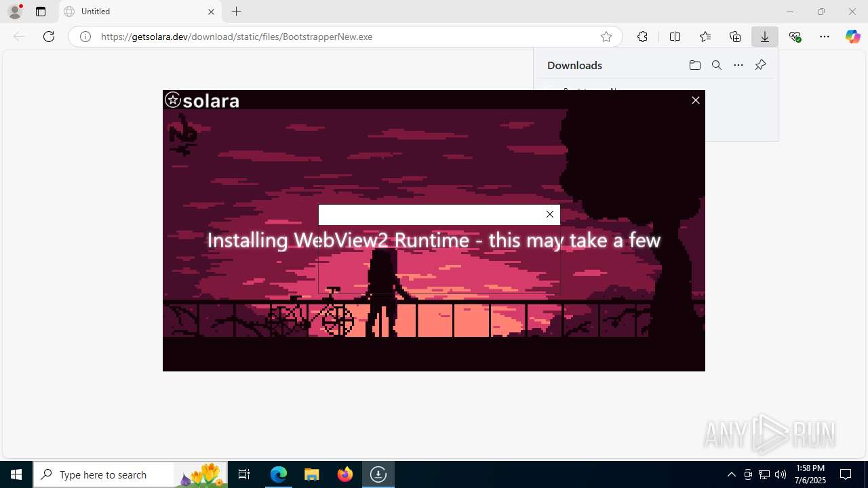Select the installer app taskbar icon
This screenshot has width=868, height=488.
tap(378, 474)
